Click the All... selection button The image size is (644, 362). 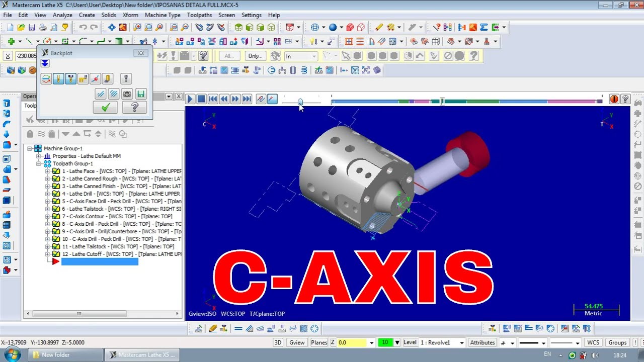(229, 56)
